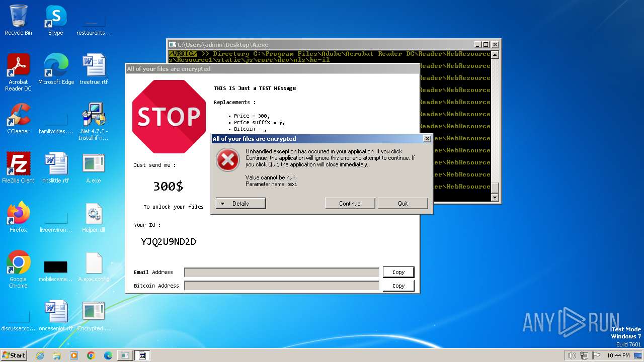Click Quit in the error dialog
Screen dimensions: 644x362
403,203
